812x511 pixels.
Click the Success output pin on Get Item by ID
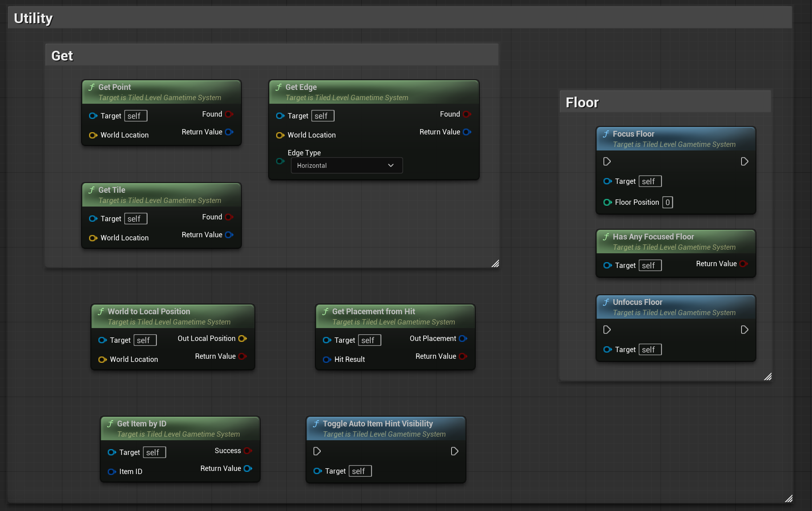point(248,451)
